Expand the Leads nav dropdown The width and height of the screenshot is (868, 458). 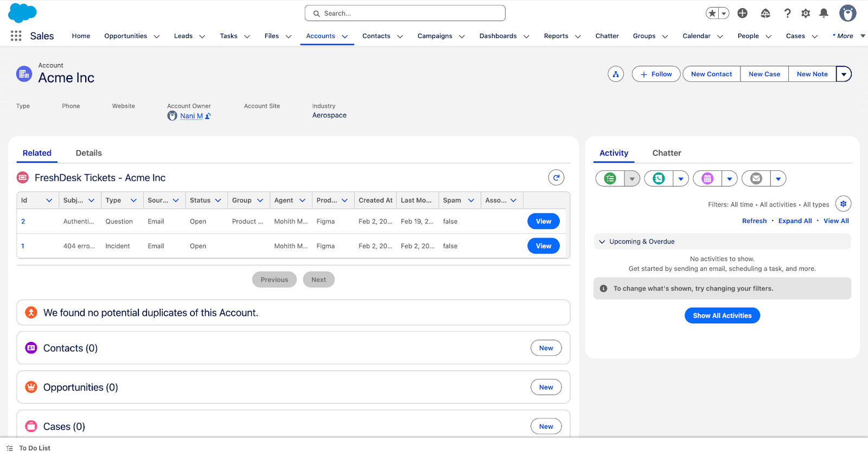(202, 36)
